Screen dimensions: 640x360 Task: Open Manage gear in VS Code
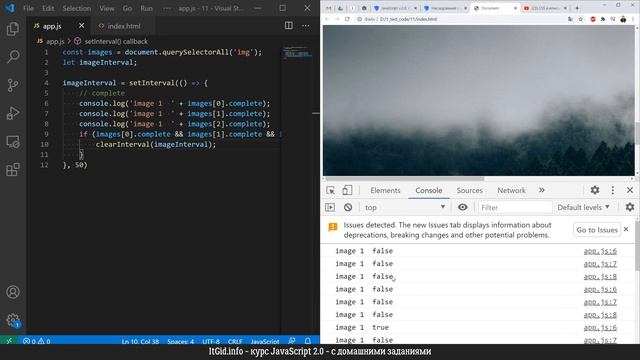(x=13, y=320)
